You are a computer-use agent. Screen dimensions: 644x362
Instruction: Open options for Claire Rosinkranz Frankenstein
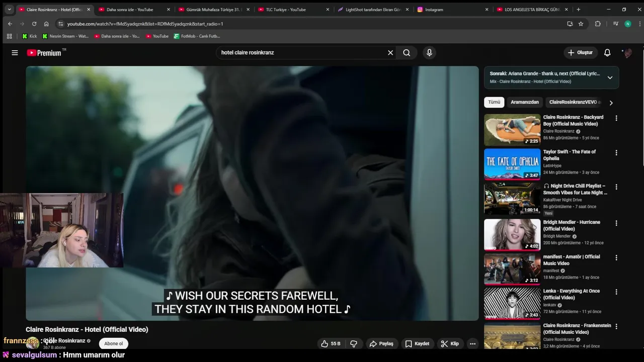pos(616,326)
